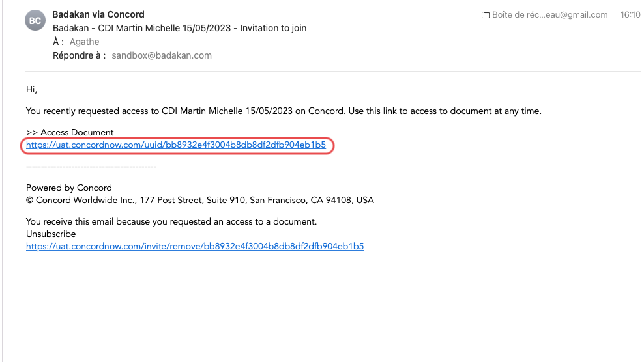644x362 pixels.
Task: Click the "You receive this email because" sentence
Action: pos(171,221)
